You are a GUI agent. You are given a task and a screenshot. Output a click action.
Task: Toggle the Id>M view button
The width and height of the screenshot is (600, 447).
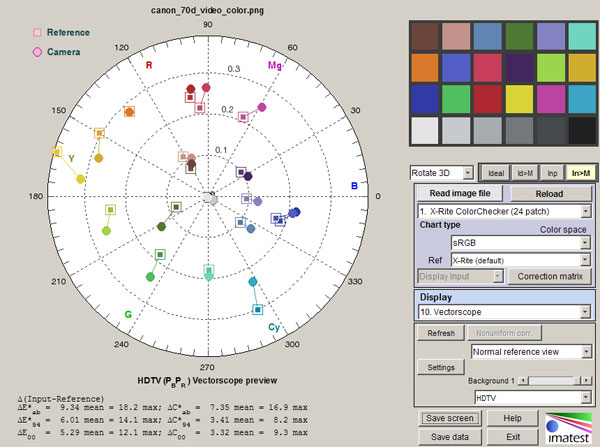pyautogui.click(x=525, y=173)
